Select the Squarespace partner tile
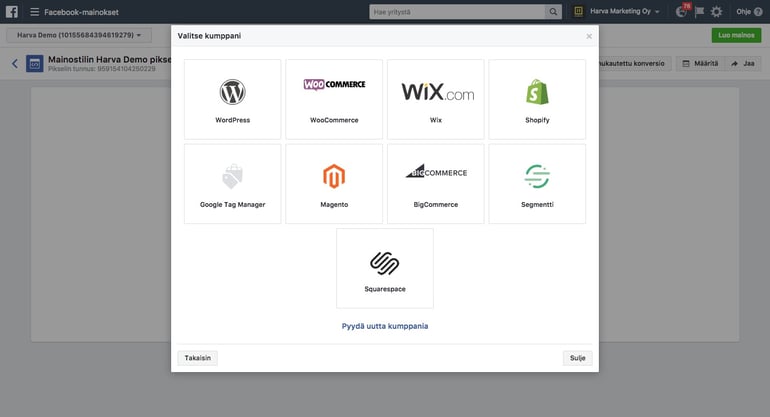770x417 pixels. (x=385, y=268)
